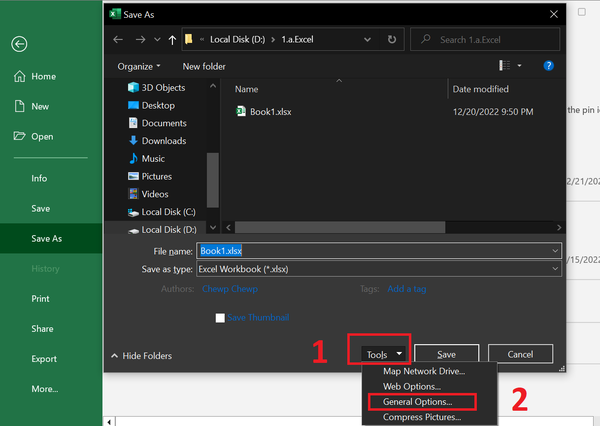Select Videos in the navigation pane

[148, 194]
